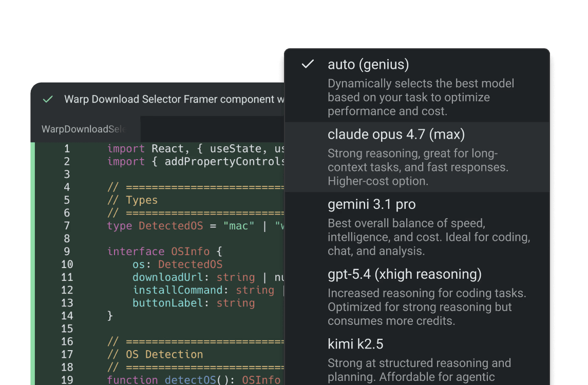Screen dimensions: 588x385
Task: Click line number 1 in the gutter
Action: (67, 149)
